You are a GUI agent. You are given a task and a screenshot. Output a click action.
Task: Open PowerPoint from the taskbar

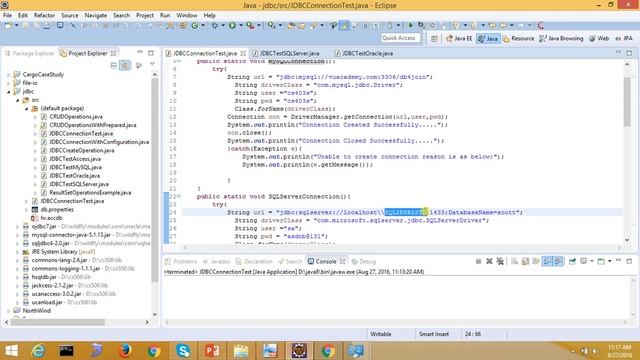pos(212,351)
